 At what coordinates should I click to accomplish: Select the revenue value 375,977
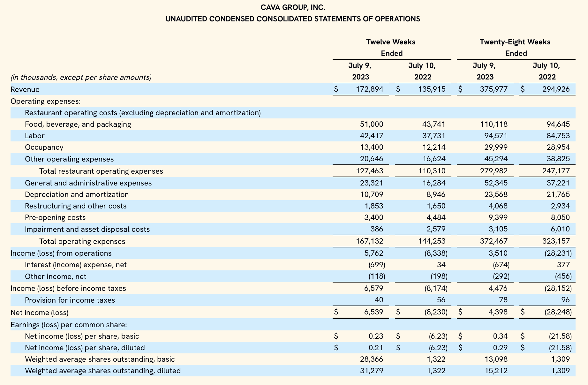point(494,89)
